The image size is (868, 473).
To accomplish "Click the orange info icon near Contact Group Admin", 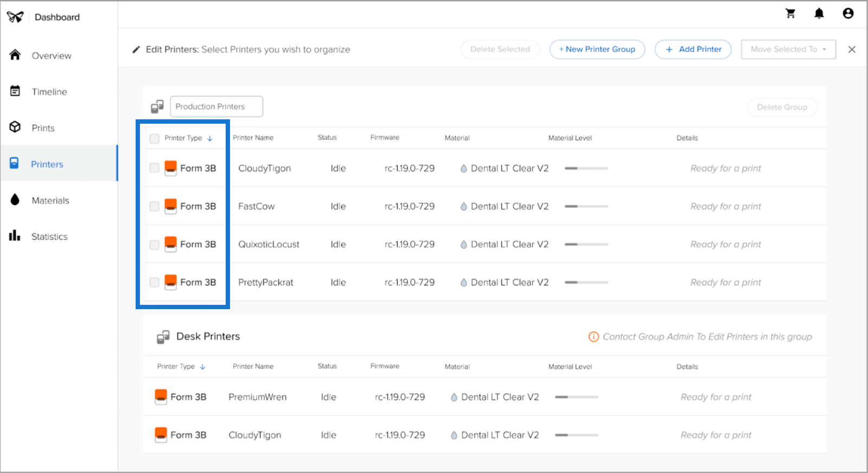I will point(593,337).
